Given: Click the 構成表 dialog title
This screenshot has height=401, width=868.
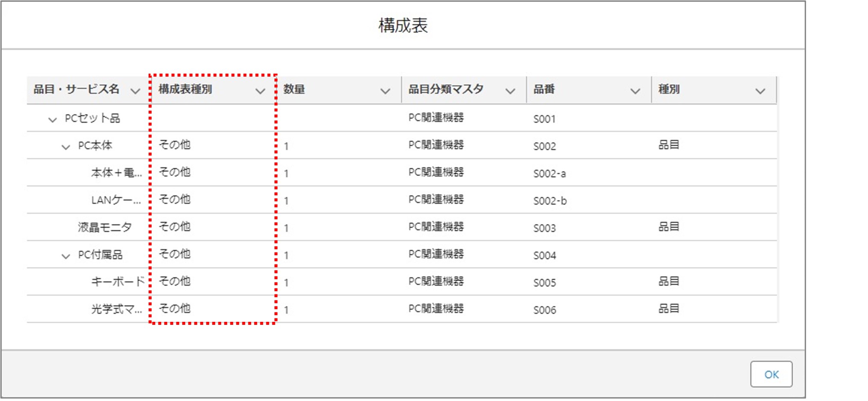Looking at the screenshot, I should coord(403,26).
